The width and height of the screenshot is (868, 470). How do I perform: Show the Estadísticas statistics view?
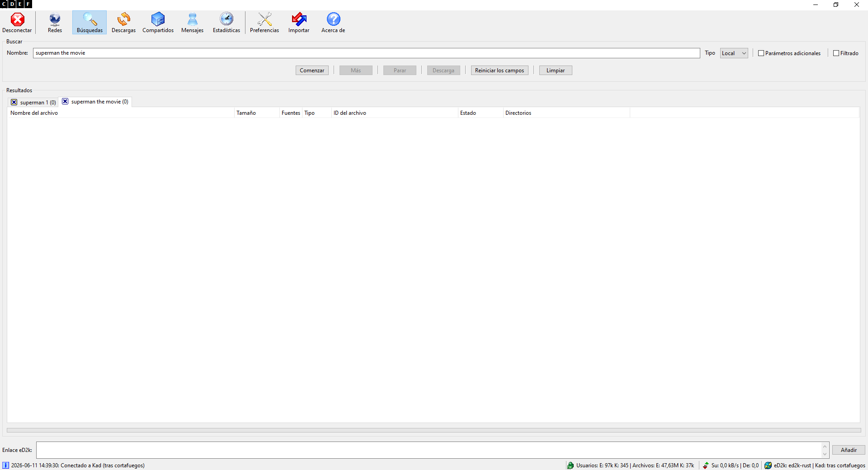coord(226,23)
